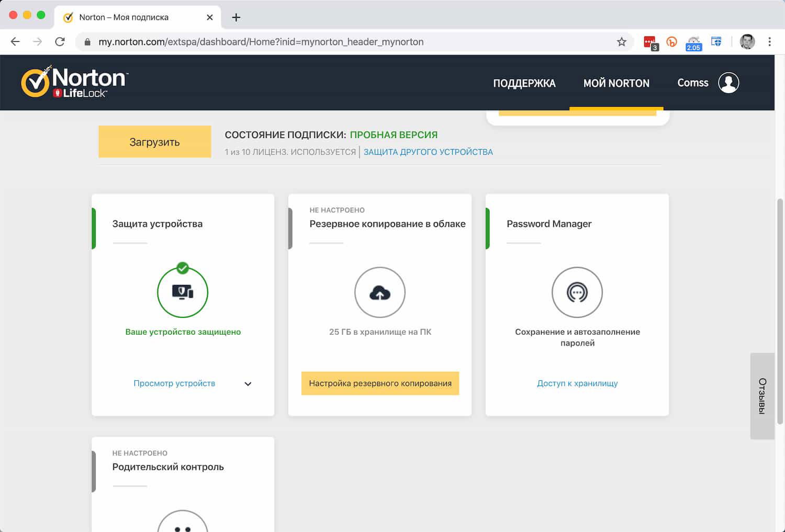This screenshot has width=785, height=532.
Task: Open the Доступ к хранилищу link
Action: (577, 383)
